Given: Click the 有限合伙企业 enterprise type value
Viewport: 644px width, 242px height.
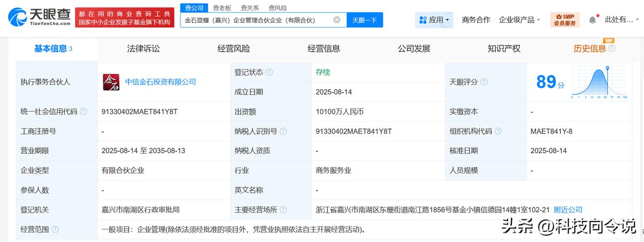Looking at the screenshot, I should pos(123,170).
